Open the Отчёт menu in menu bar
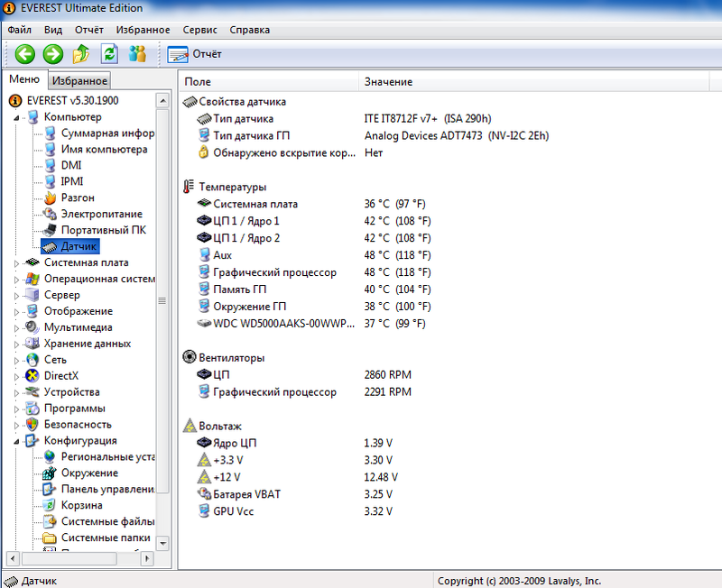722x588 pixels. tap(88, 30)
